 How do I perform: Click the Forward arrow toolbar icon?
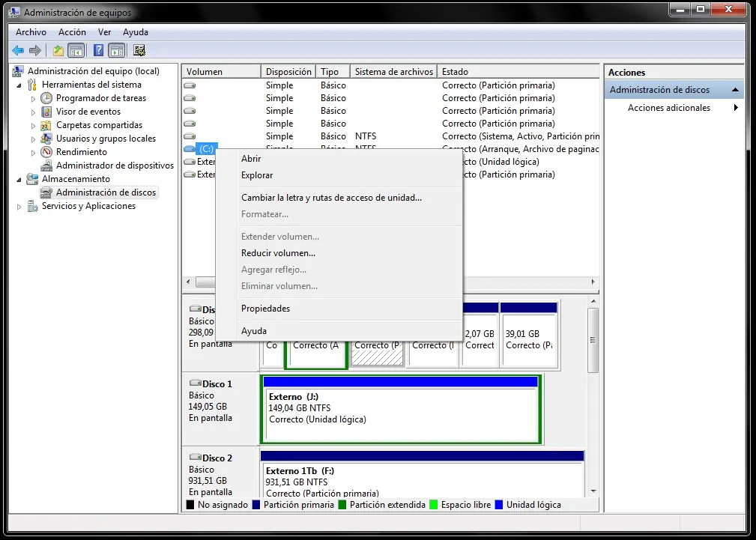coord(35,50)
